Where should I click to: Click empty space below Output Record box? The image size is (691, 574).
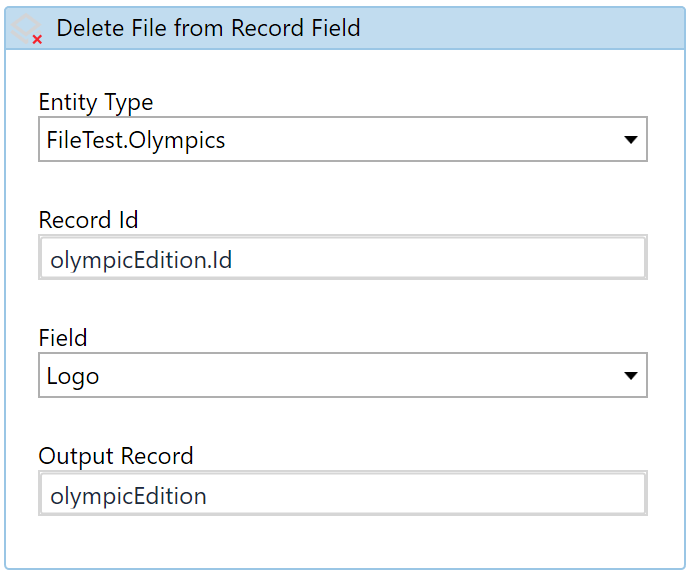tap(343, 541)
